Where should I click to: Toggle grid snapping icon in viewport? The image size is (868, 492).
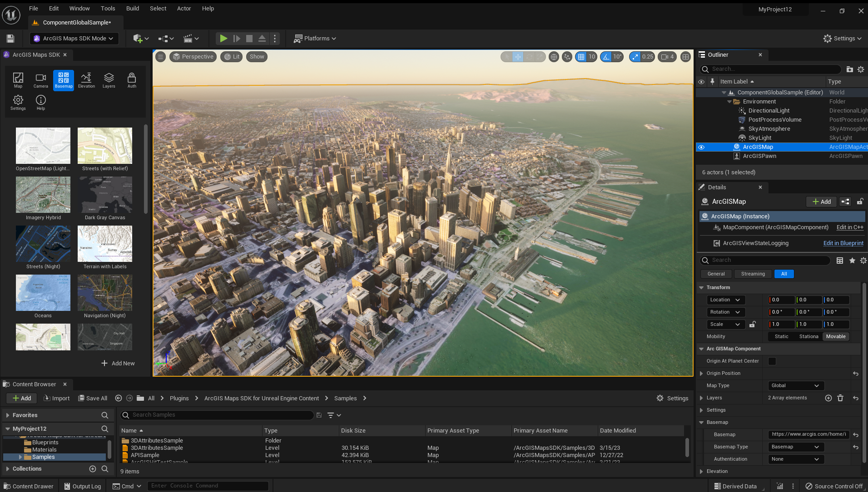point(581,57)
